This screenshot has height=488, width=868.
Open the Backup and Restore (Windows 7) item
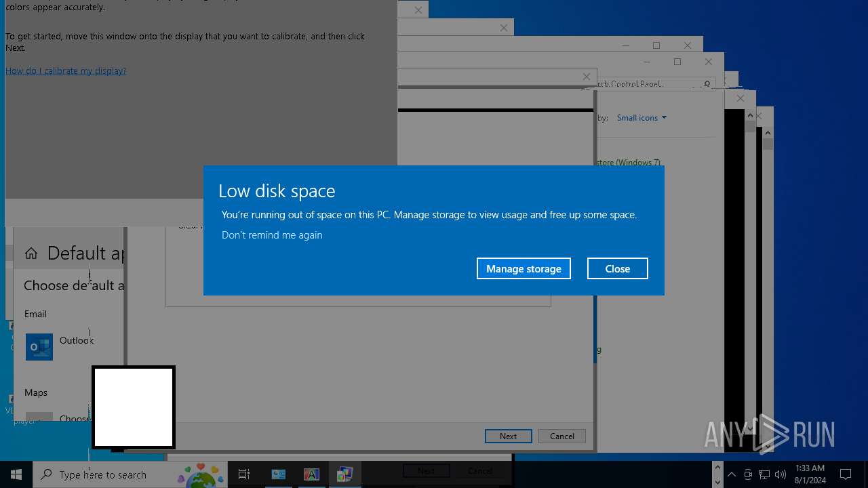629,163
